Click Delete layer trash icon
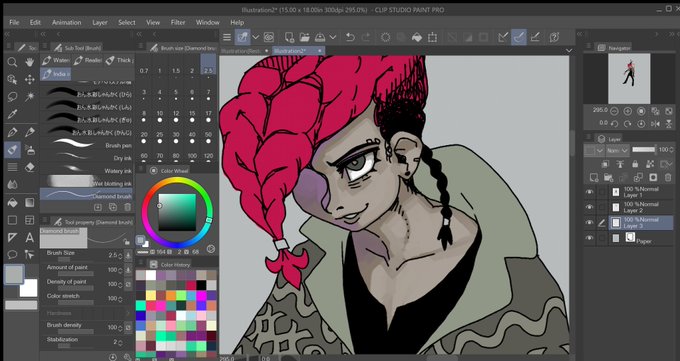Viewport: 680px width, 361px height. coord(668,177)
